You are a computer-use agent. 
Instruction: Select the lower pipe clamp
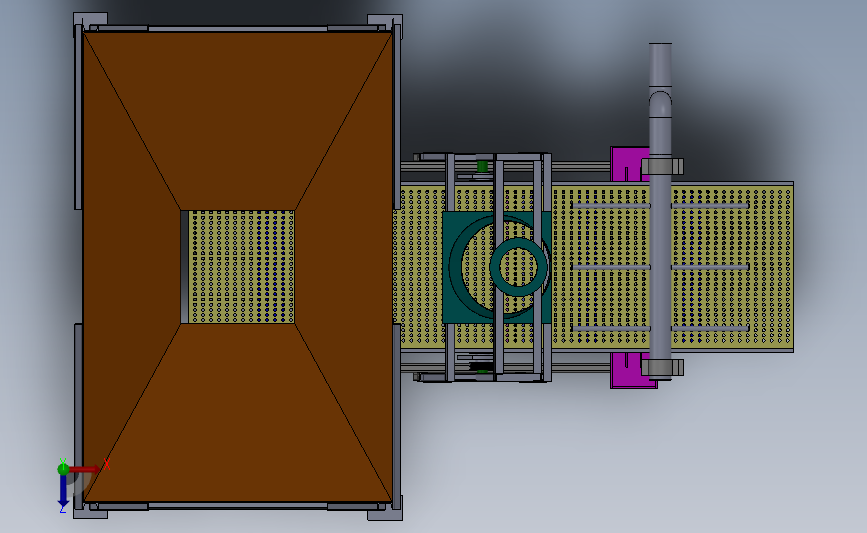(662, 367)
